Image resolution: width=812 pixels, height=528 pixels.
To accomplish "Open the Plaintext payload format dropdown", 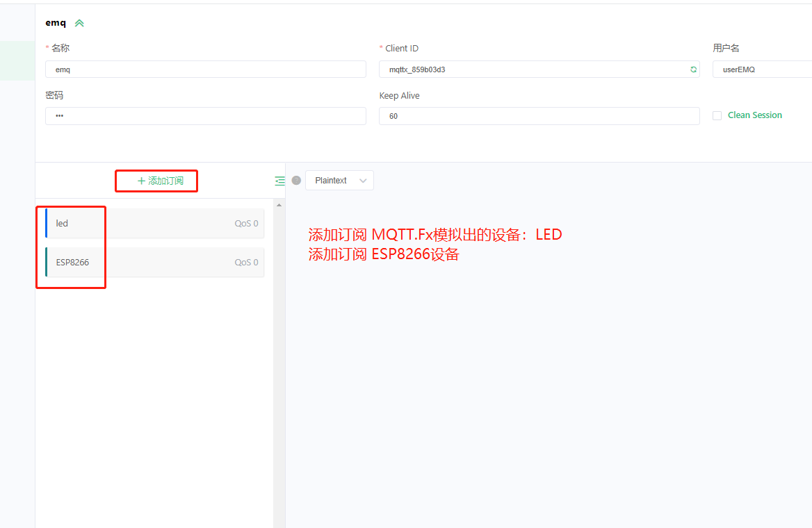I will click(x=339, y=180).
